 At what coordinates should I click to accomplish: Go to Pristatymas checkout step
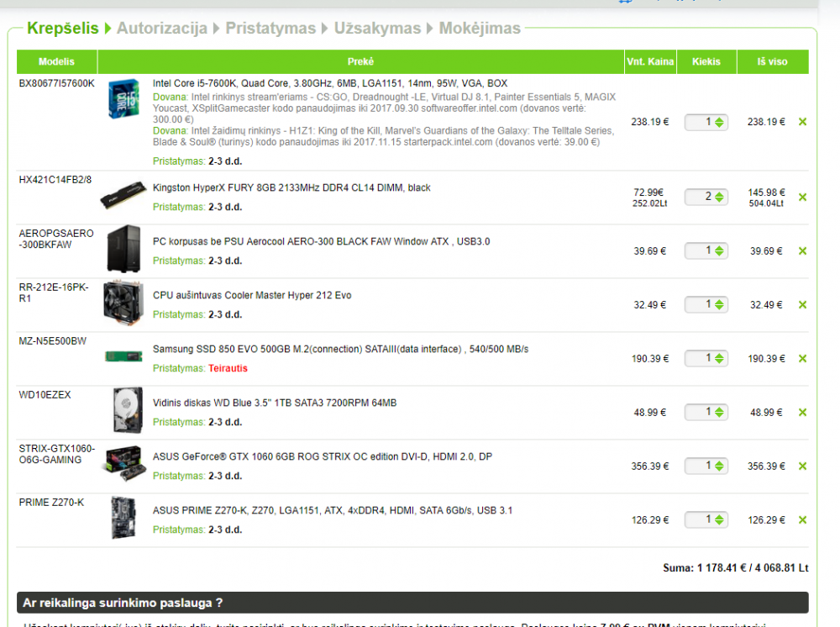[270, 28]
